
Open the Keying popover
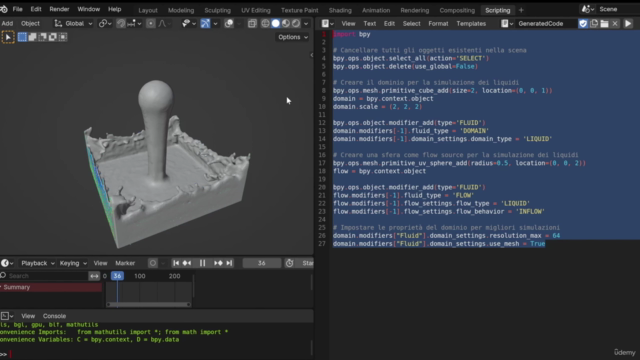[73, 263]
